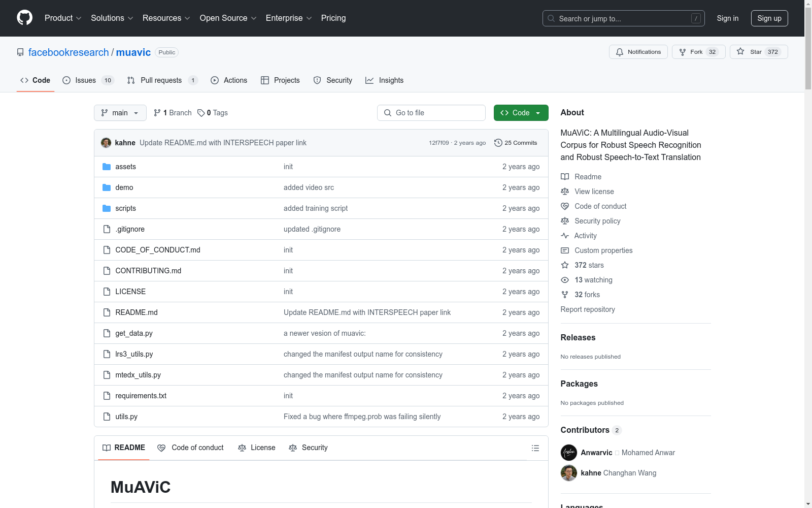Click the Sign up button

(769, 18)
